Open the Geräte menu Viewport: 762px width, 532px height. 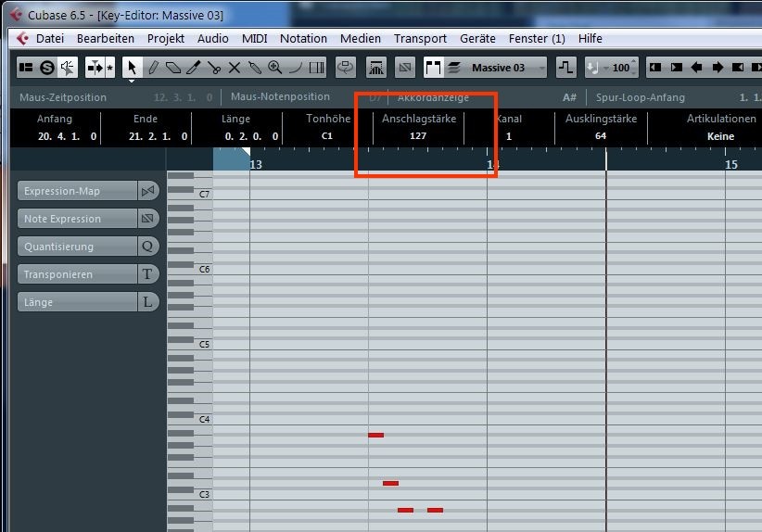(477, 38)
